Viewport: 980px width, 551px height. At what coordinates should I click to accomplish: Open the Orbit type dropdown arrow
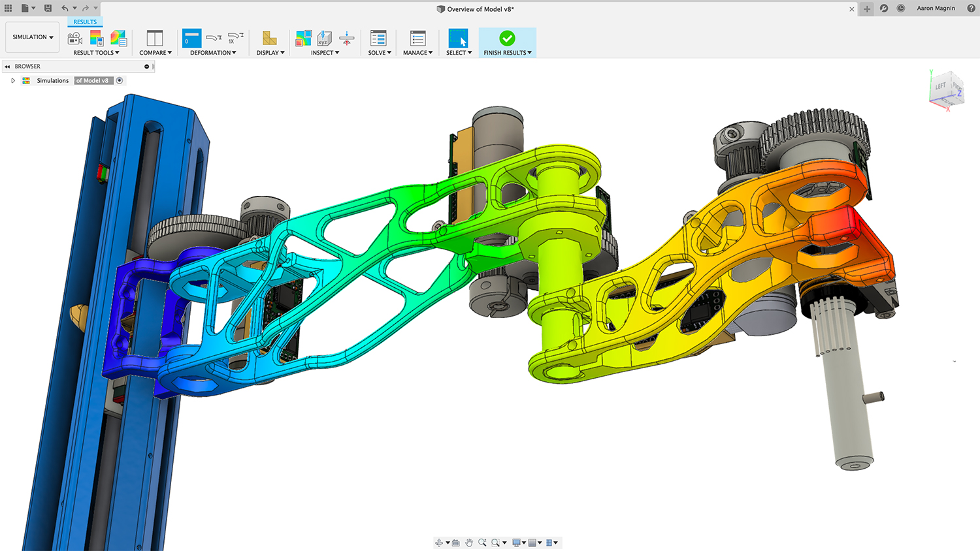tap(448, 543)
